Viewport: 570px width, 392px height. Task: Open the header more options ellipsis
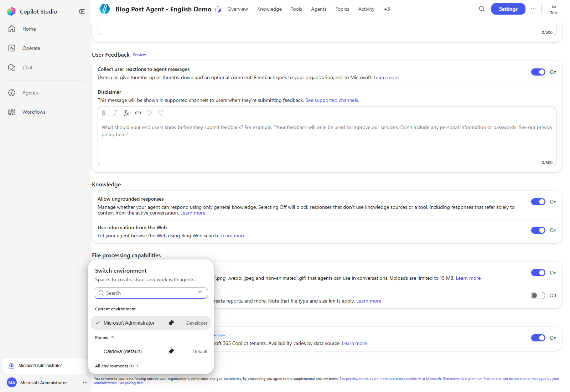click(533, 9)
